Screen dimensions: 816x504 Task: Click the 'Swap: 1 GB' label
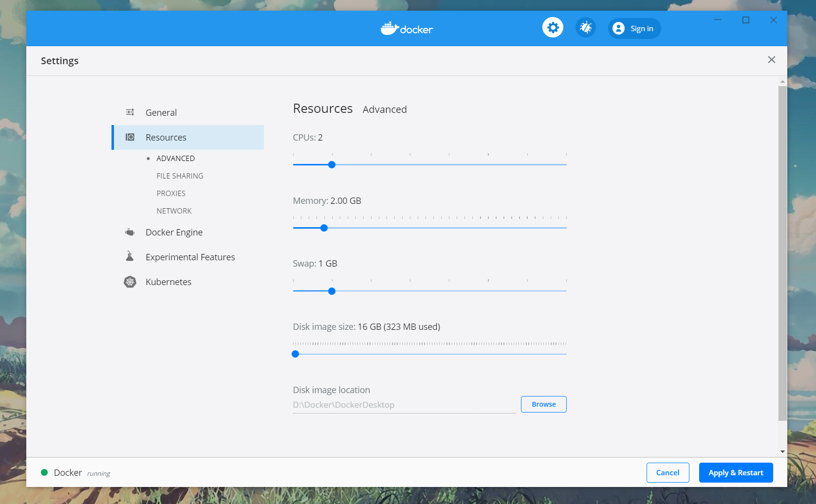[x=315, y=264]
